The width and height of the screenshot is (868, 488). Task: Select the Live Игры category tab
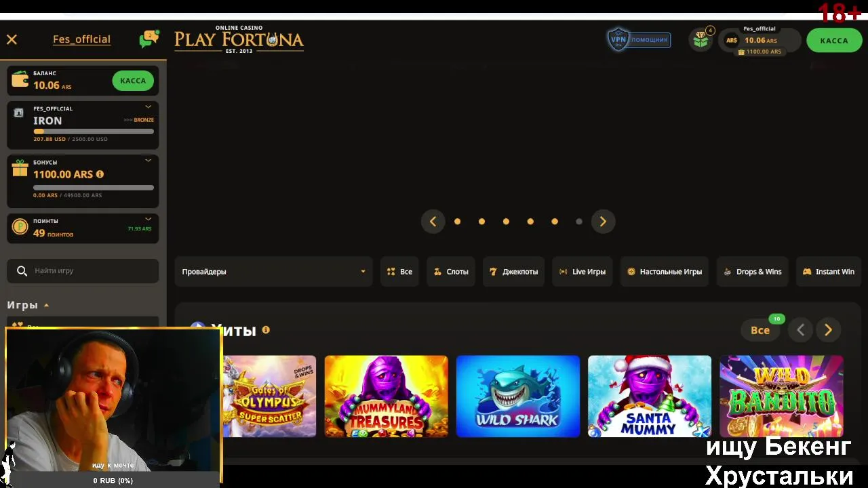[x=583, y=271]
